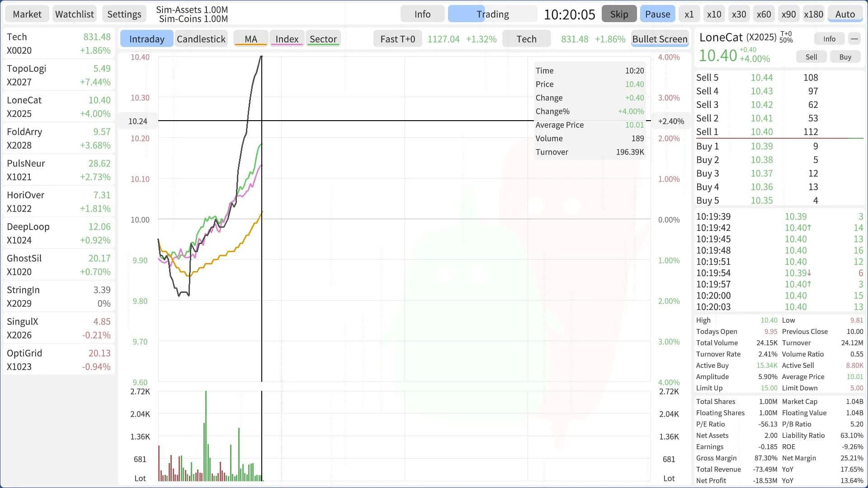Open the Market tab
This screenshot has width=868, height=488.
point(27,14)
